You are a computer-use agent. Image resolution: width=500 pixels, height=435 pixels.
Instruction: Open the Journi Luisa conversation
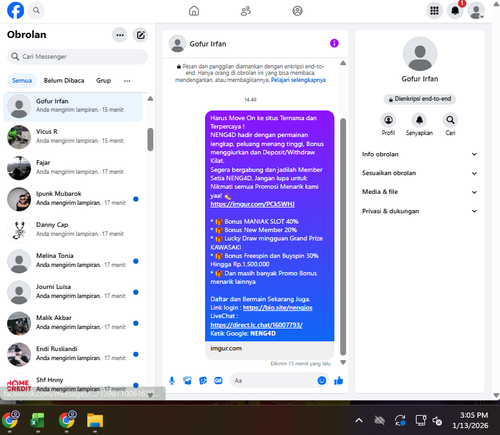pos(73,292)
